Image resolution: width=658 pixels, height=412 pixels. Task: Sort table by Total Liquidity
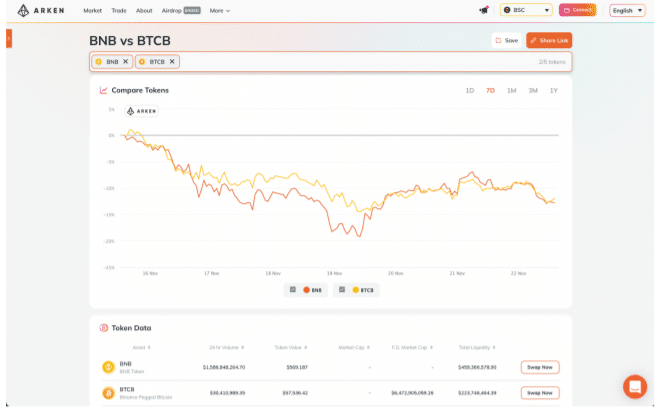tap(477, 347)
